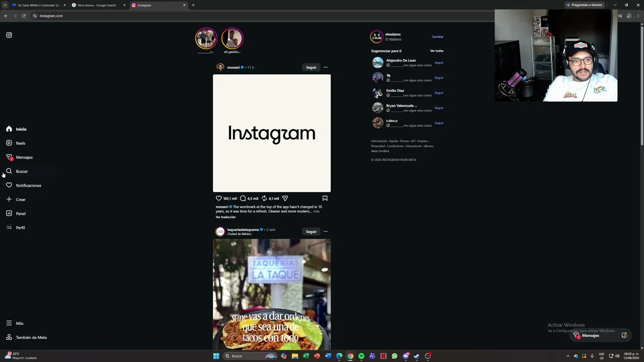Open Netflix from the taskbar
644x362 pixels.
383,356
